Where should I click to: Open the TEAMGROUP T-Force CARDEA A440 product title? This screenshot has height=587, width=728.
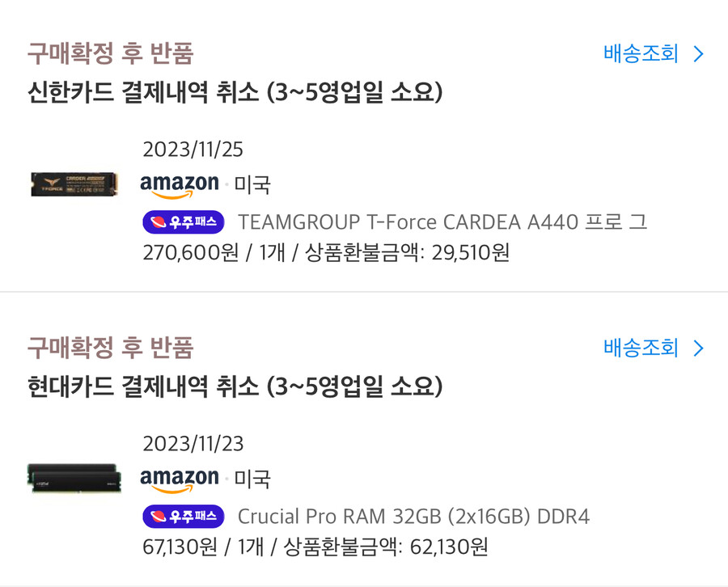coord(442,222)
